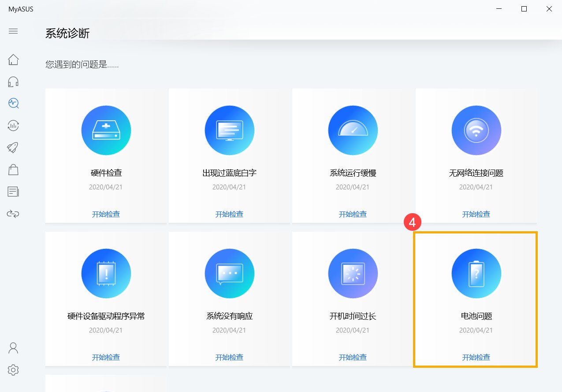Open the user account profile icon
The image size is (562, 392).
point(13,348)
